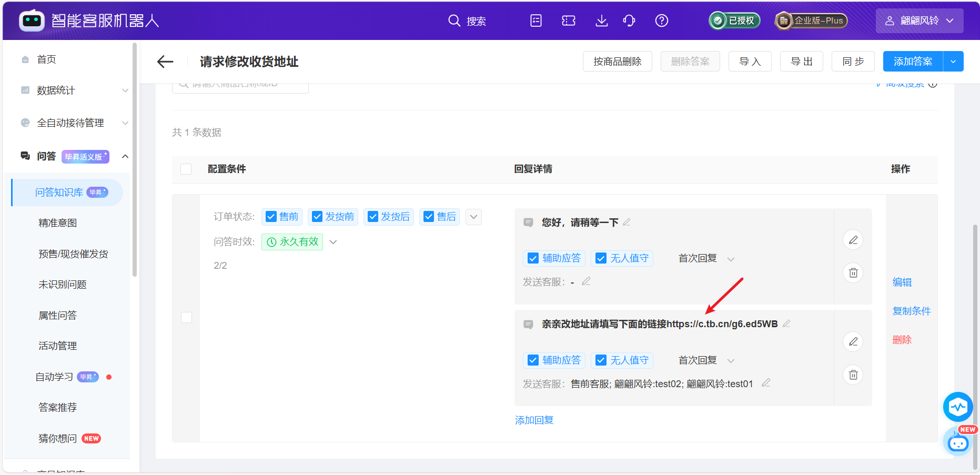Click the 同步 sync button
980x475 pixels.
click(x=853, y=62)
